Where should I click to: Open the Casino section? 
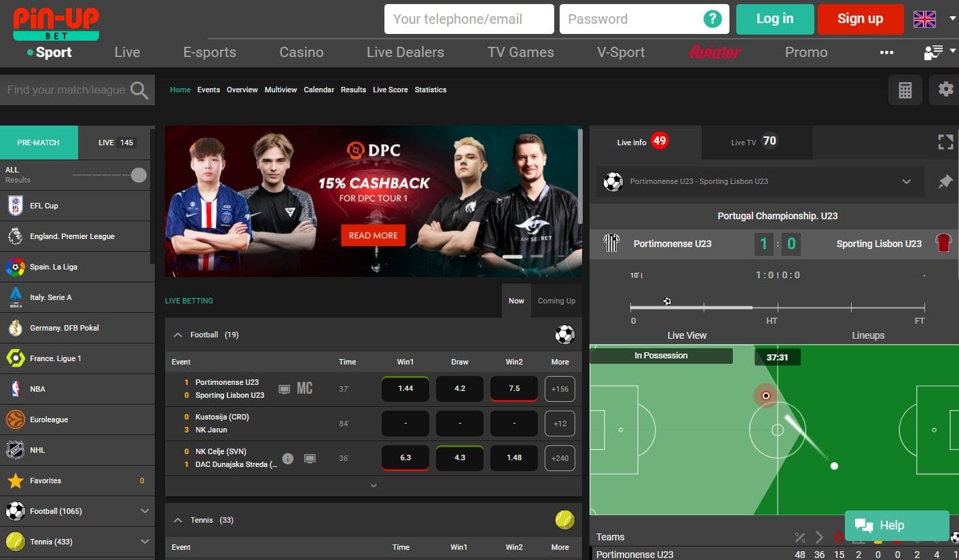coord(302,52)
